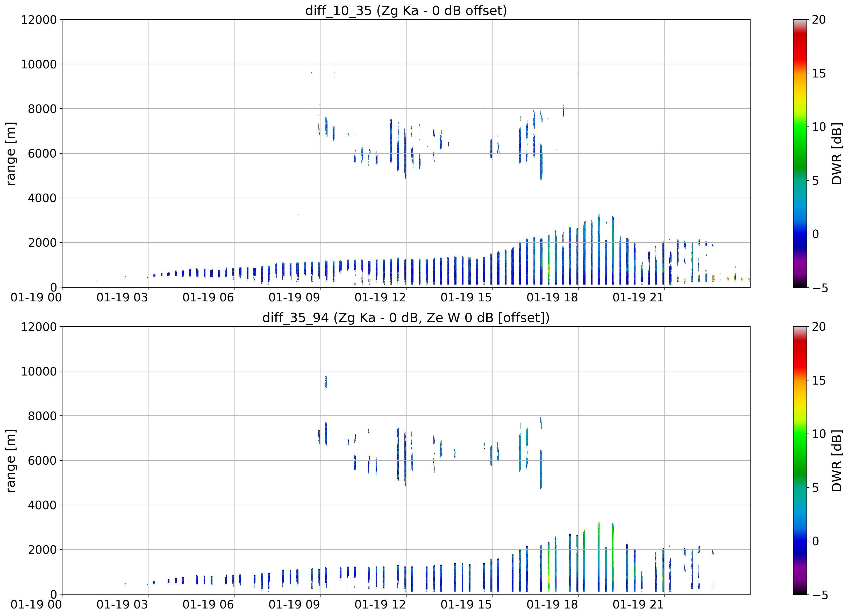Click x-tick '01-19 12' under the diff_35_94 plot
The width and height of the screenshot is (849, 616).
tap(380, 605)
